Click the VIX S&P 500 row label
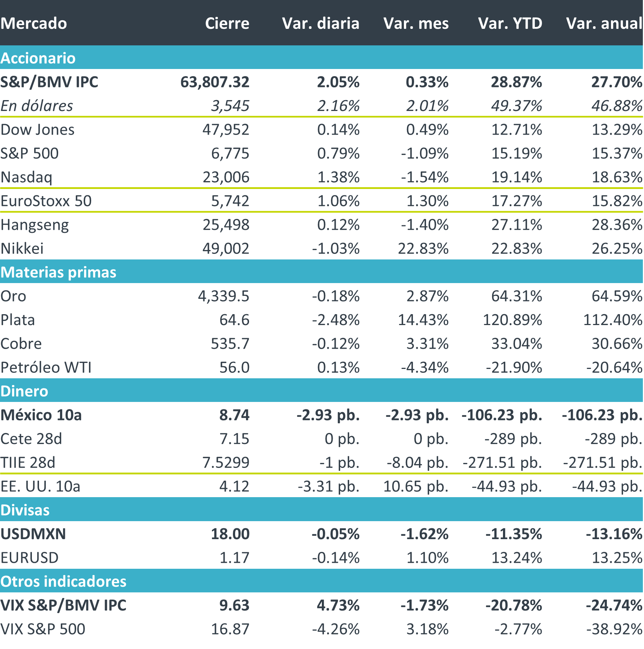 click(43, 629)
